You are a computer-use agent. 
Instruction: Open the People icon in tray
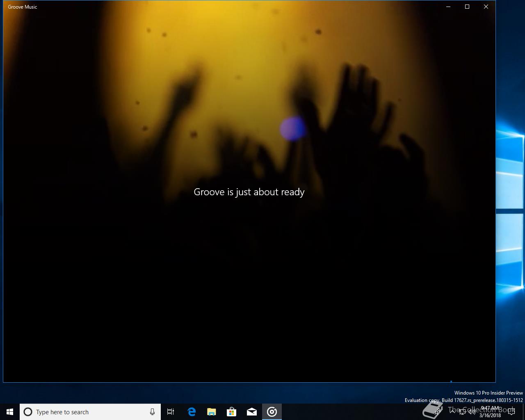click(x=438, y=412)
